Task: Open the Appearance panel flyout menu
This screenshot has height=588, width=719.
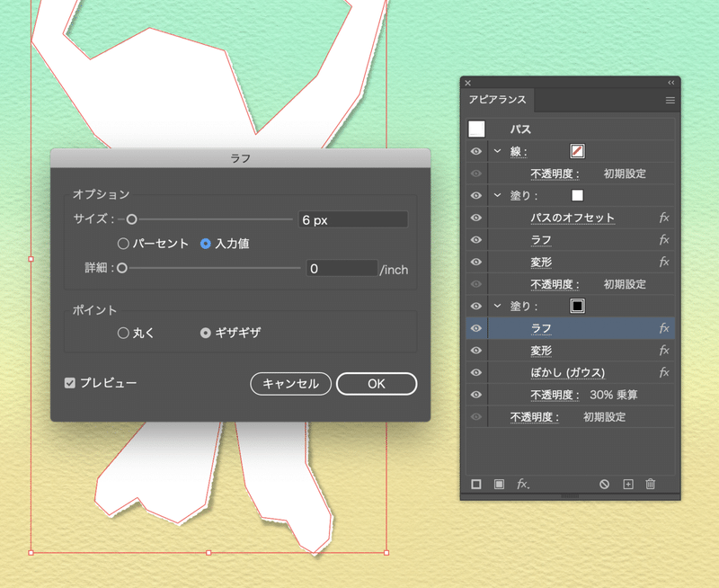Action: [670, 100]
